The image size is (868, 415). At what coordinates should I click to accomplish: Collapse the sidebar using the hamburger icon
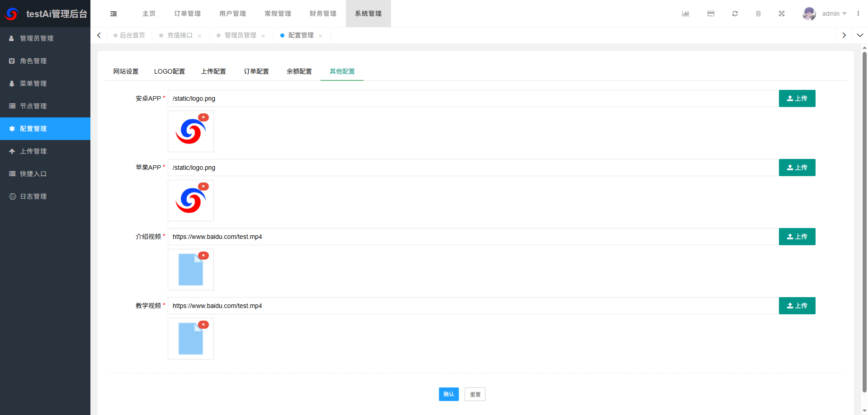pyautogui.click(x=113, y=14)
